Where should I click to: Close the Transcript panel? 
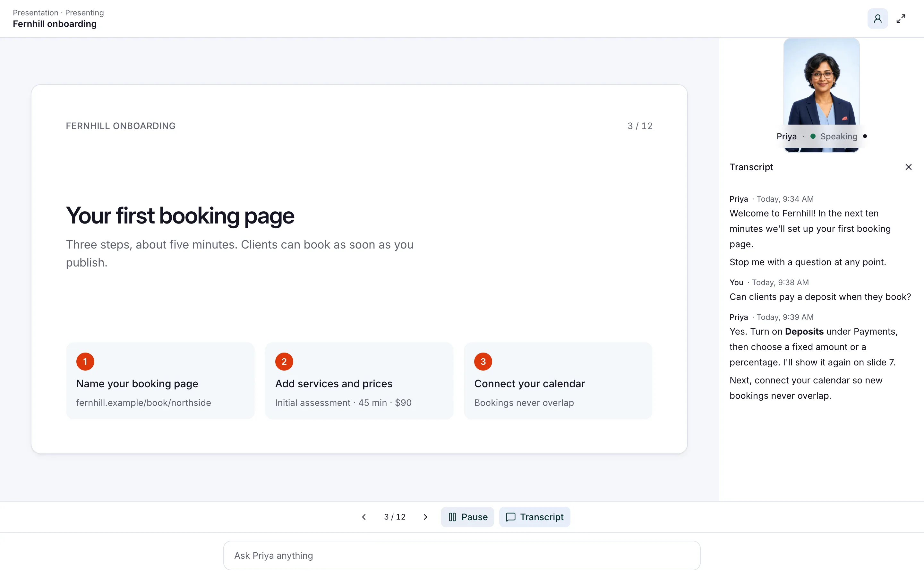tap(908, 167)
